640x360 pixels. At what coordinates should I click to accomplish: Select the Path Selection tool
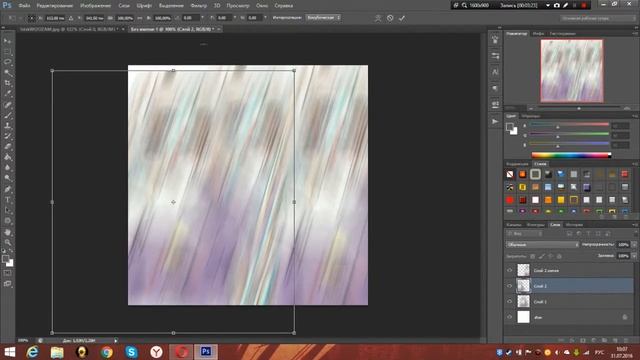7,210
